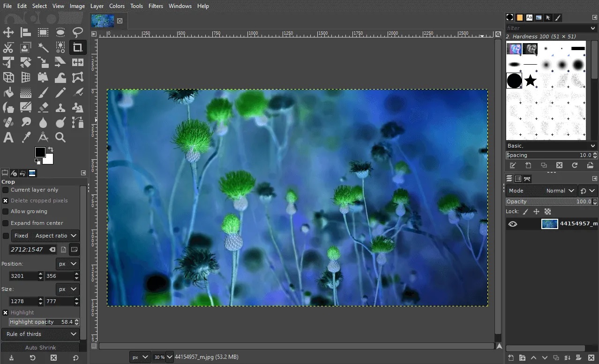Toggle the Delete cropped pixels checkbox

[5, 201]
